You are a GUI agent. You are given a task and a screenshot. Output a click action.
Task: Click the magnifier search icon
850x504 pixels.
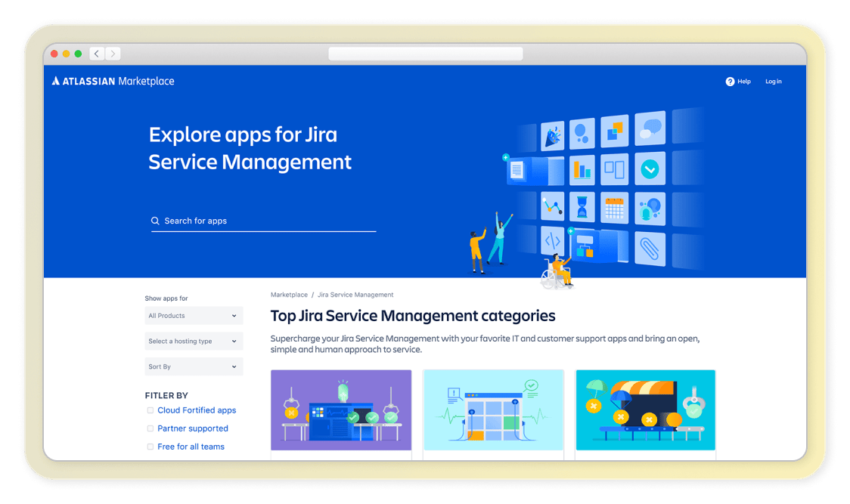[x=155, y=221]
